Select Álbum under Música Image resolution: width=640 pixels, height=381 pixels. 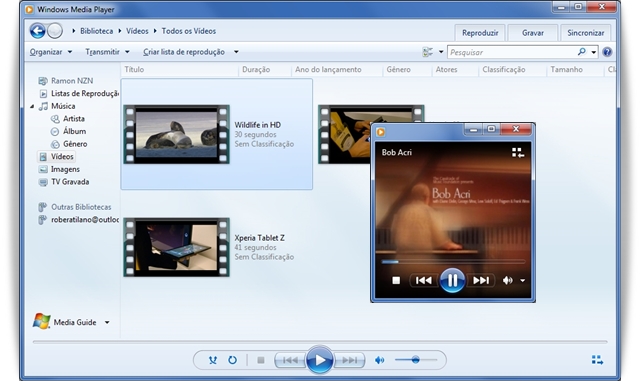point(69,131)
